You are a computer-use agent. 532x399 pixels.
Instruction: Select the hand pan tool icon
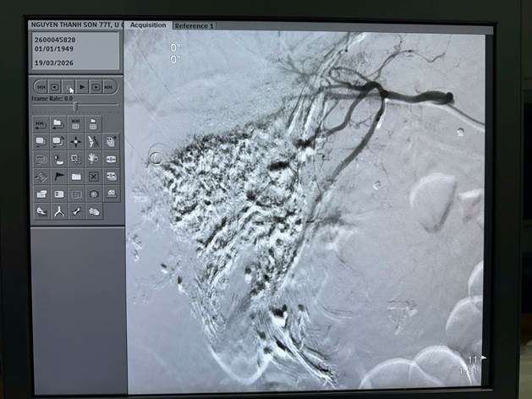pyautogui.click(x=93, y=158)
